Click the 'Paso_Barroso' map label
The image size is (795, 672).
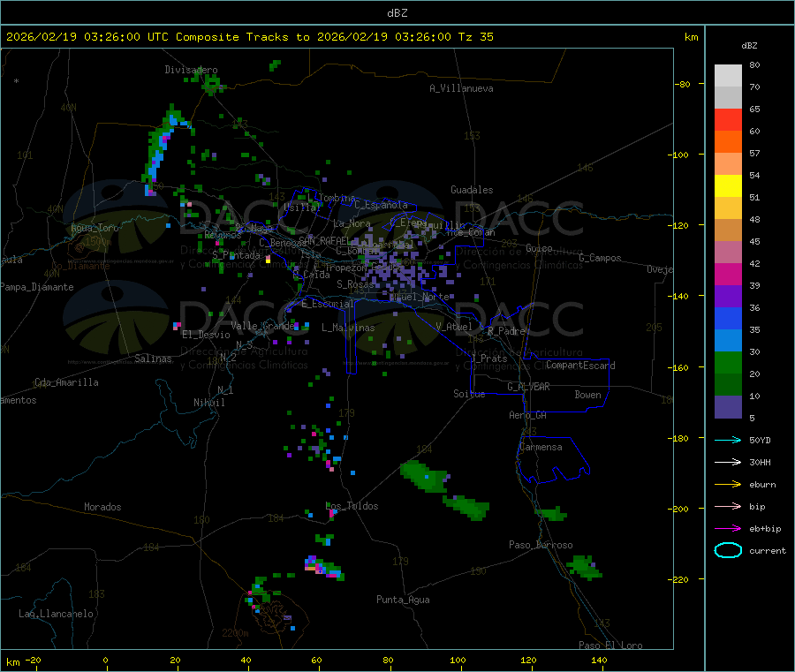[x=541, y=545]
